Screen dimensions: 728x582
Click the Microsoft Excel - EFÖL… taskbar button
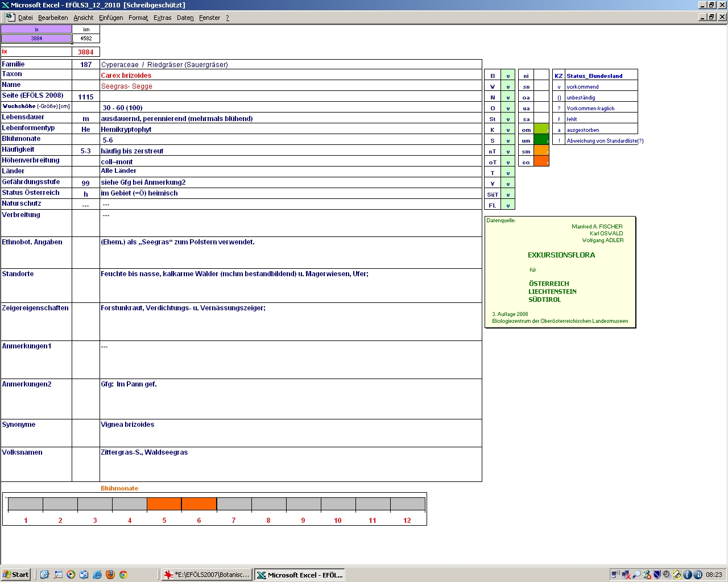click(x=300, y=575)
